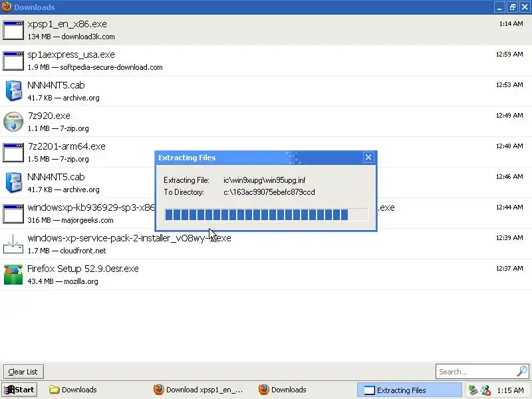The height and width of the screenshot is (399, 532).
Task: Select the xpsp1_en_x86.exe file name
Action: [x=67, y=24]
